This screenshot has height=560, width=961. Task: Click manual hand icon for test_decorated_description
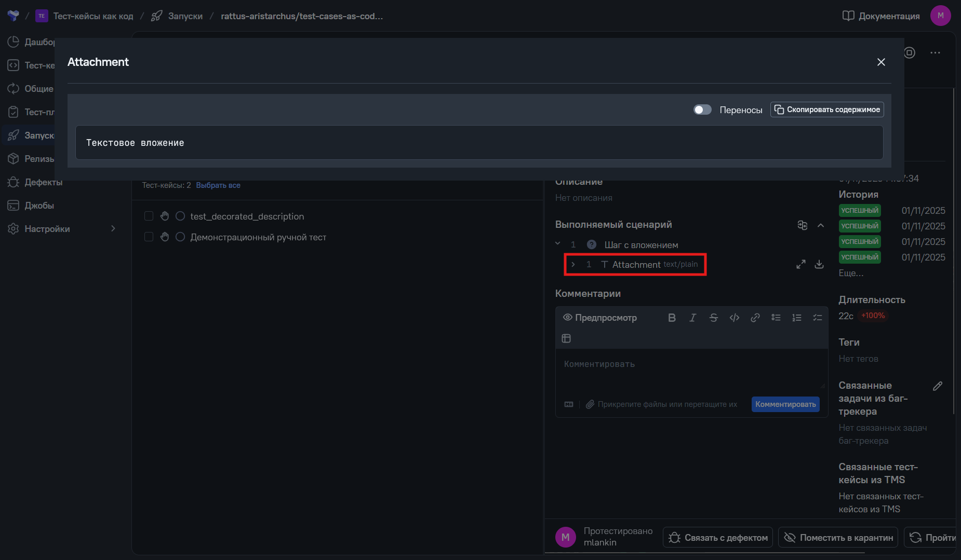[x=165, y=216]
